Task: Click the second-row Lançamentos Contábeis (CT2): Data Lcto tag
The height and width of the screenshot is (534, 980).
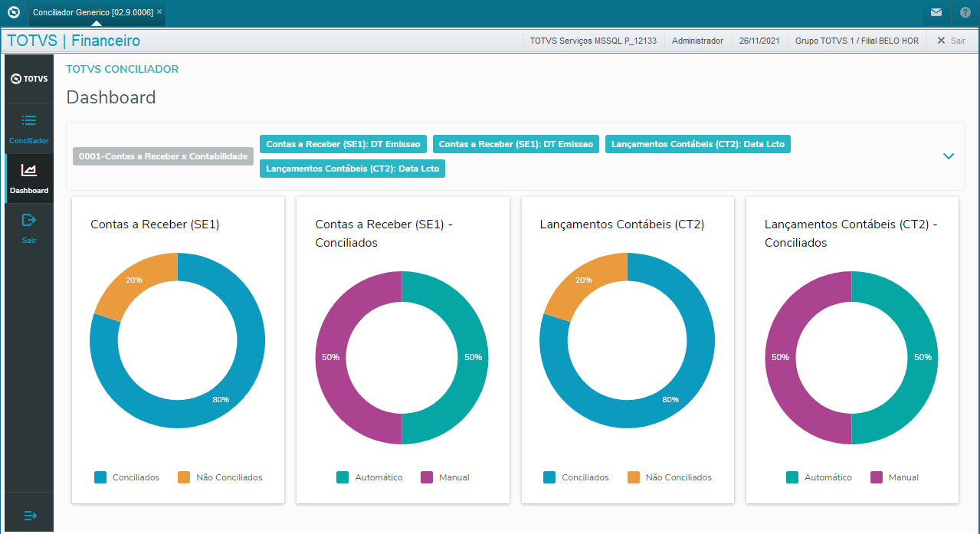Action: click(x=352, y=169)
